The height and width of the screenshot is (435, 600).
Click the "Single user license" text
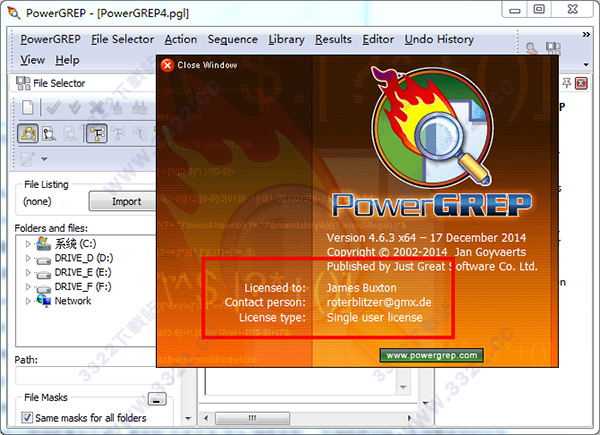tap(375, 317)
